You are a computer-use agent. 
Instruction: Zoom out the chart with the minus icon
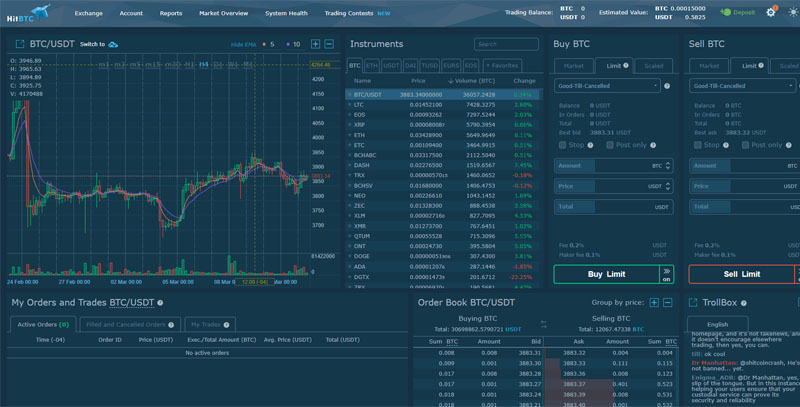click(x=329, y=44)
